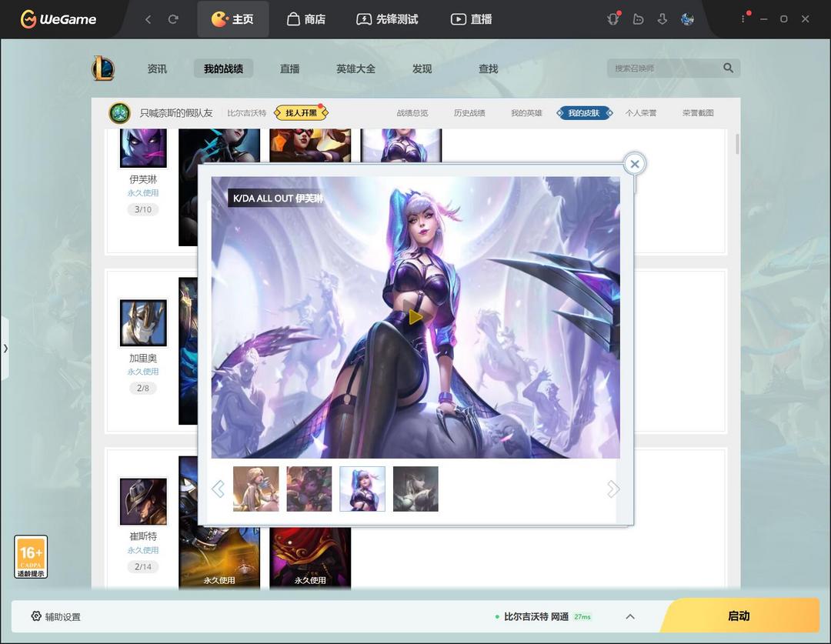Click the 3/10 skin count badge
Image resolution: width=831 pixels, height=644 pixels.
click(143, 209)
